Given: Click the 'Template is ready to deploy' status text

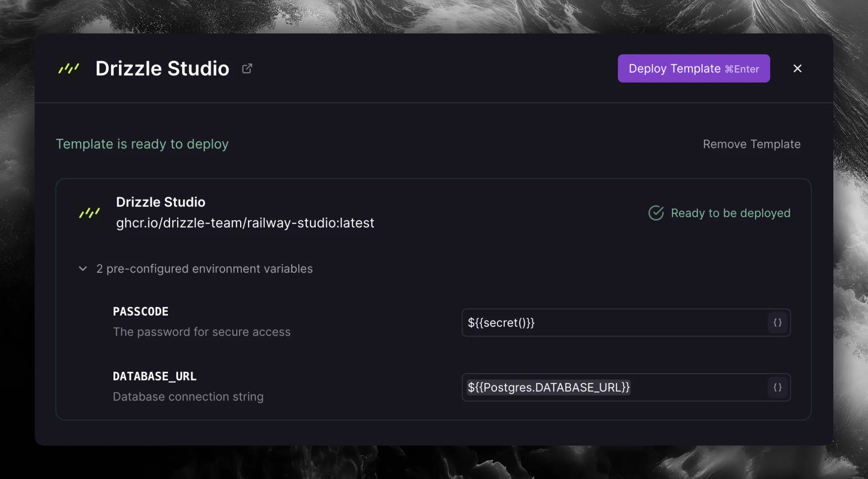Looking at the screenshot, I should click(x=142, y=144).
